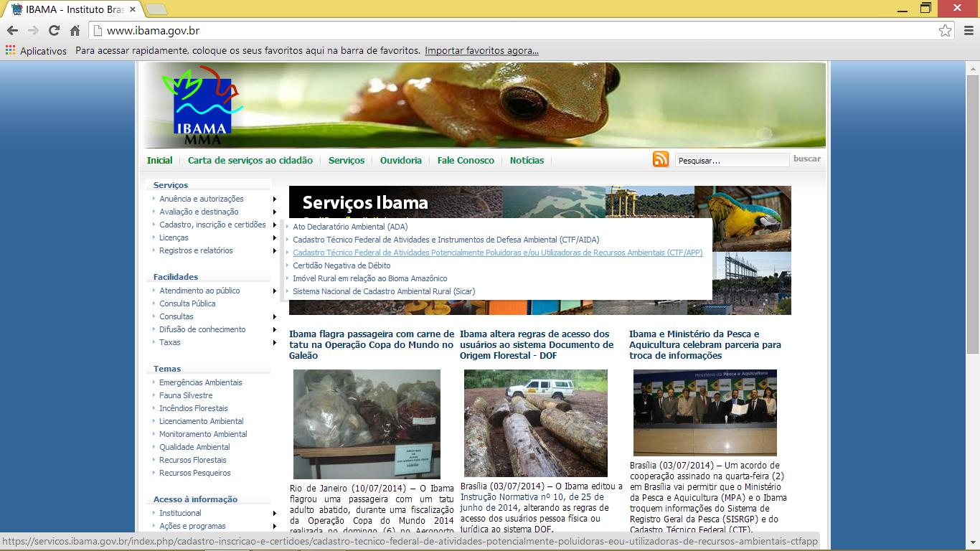The image size is (980, 551).
Task: Open Monitoramento Ambiental theme link
Action: [203, 434]
